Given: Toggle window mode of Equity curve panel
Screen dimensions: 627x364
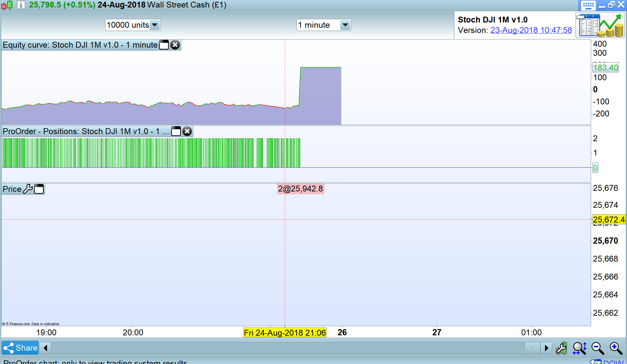Looking at the screenshot, I should pos(164,45).
